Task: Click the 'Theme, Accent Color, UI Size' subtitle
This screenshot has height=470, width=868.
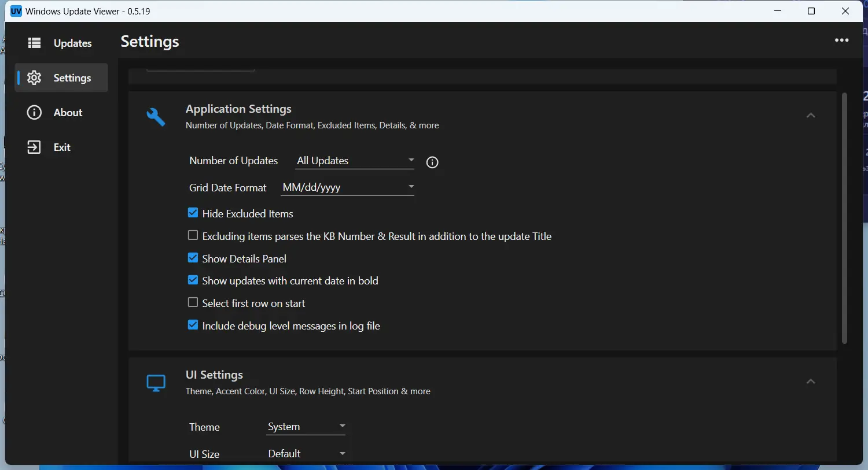Action: pyautogui.click(x=308, y=391)
